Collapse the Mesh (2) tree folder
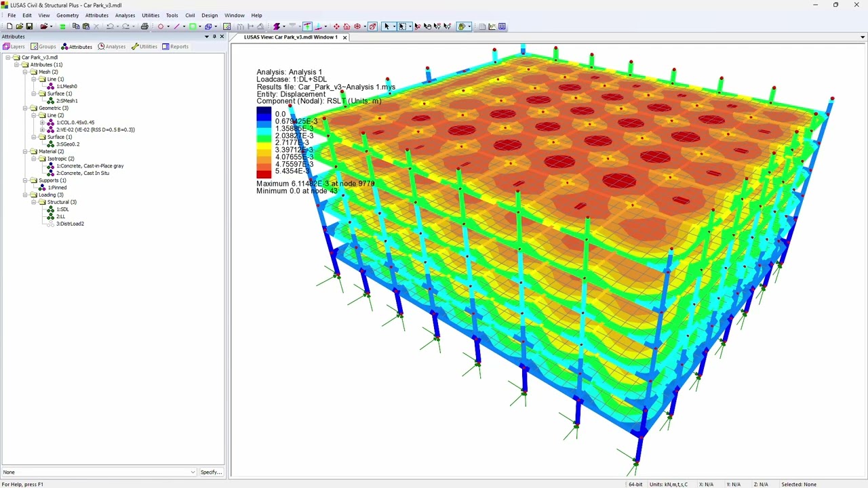This screenshot has width=868, height=488. pos(25,72)
